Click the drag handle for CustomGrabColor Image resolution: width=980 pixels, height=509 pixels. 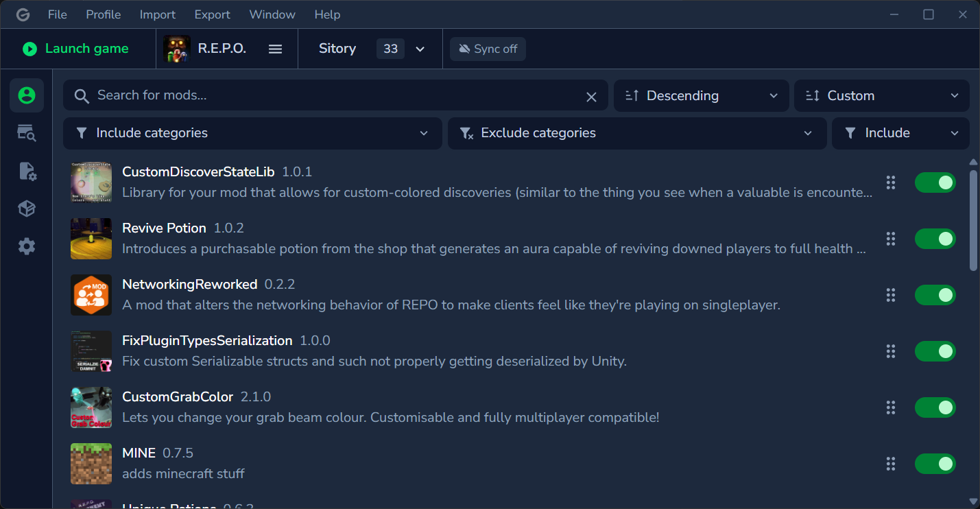(891, 407)
